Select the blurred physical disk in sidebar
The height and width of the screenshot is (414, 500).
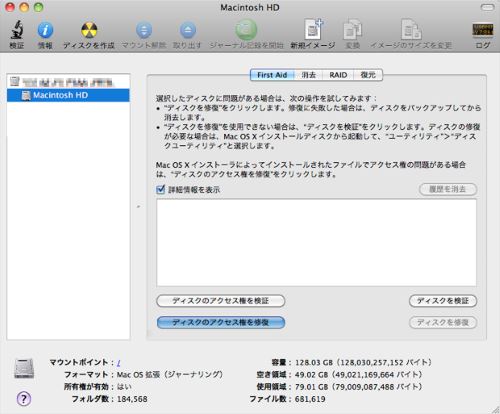pos(68,82)
